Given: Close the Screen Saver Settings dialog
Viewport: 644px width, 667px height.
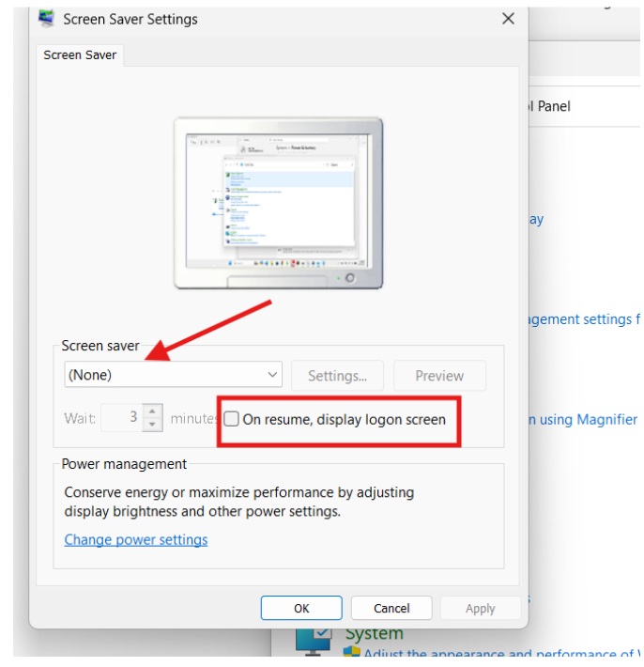Looking at the screenshot, I should pos(508,19).
